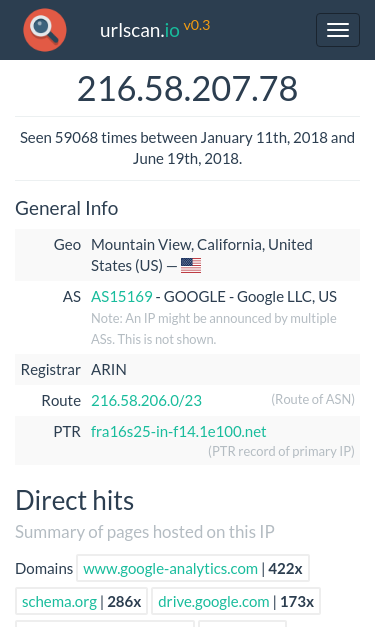Image resolution: width=375 pixels, height=627 pixels.
Task: Click the 173x count next to drive.google.com
Action: (x=297, y=602)
